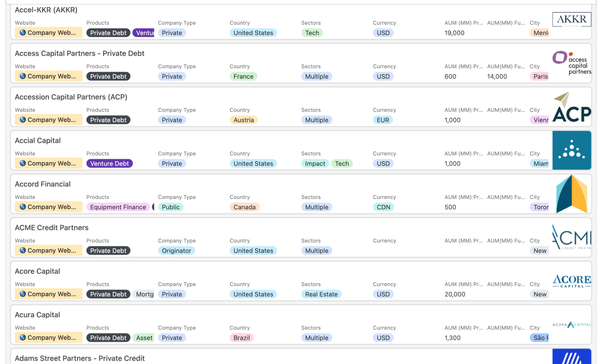Select Asset tag in Acura Capital row
The width and height of the screenshot is (606, 364).
pos(144,338)
